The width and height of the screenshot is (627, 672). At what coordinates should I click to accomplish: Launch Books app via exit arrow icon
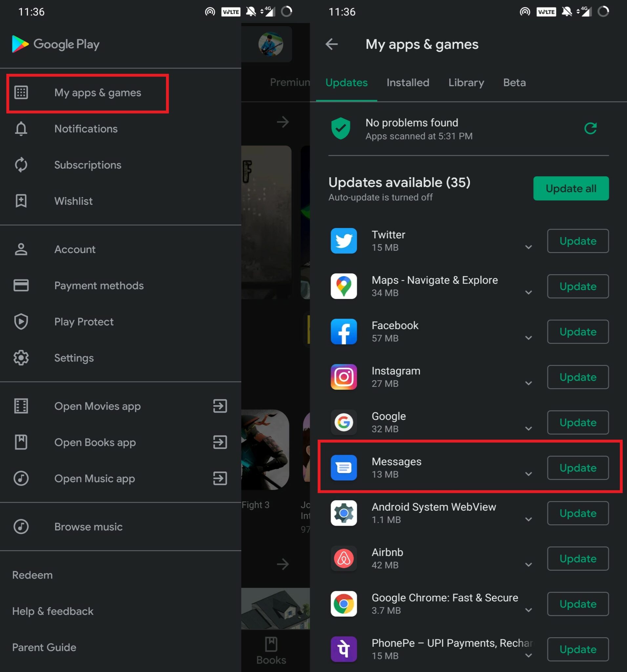[220, 443]
